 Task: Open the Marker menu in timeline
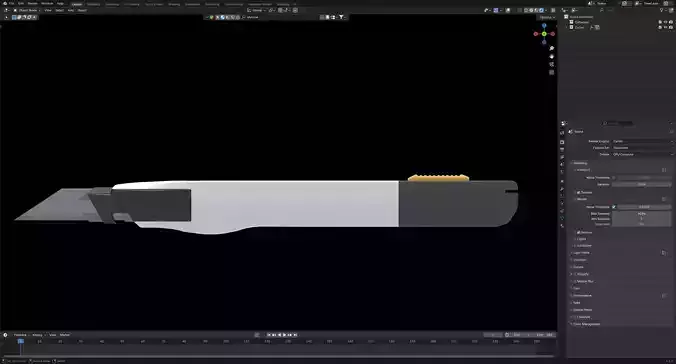click(x=65, y=335)
